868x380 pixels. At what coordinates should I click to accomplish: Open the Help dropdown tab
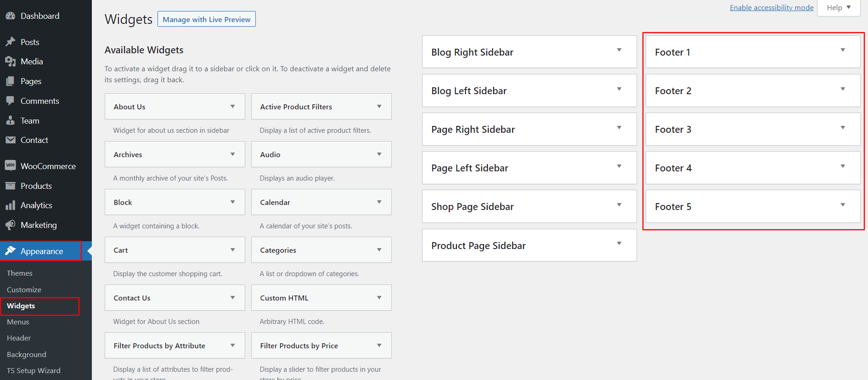point(839,8)
